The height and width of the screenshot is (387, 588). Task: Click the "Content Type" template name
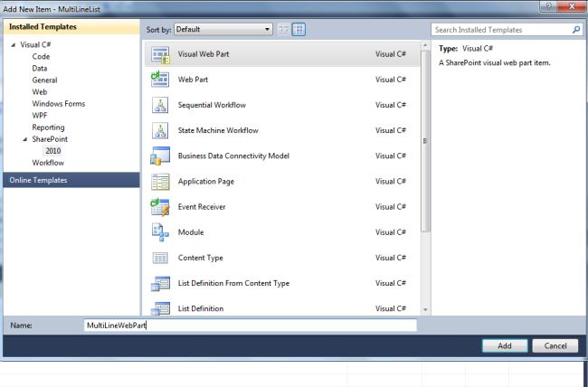(x=201, y=258)
